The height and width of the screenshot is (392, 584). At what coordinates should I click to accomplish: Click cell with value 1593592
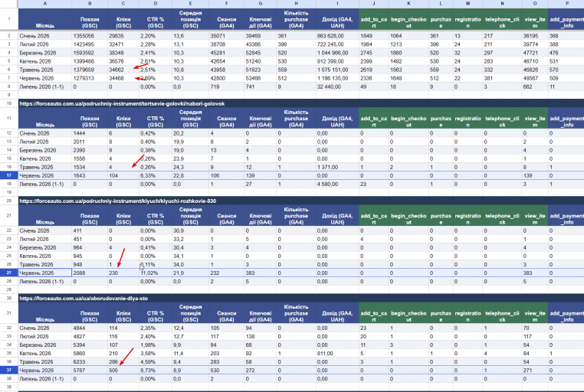pos(90,53)
